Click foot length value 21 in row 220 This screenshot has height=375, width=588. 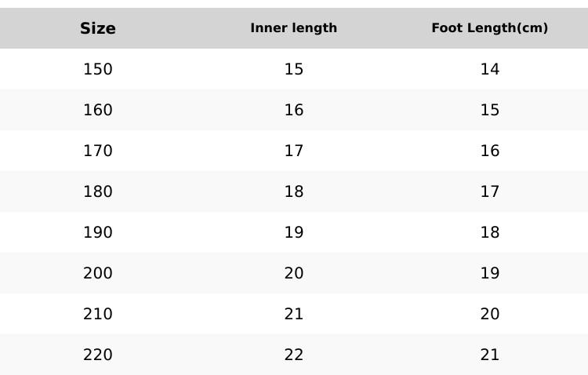point(490,355)
